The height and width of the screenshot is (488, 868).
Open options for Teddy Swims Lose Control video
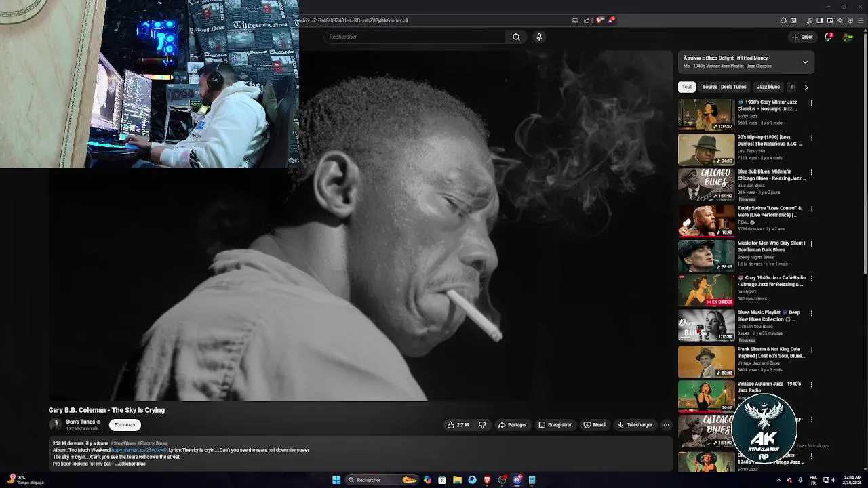tap(811, 209)
